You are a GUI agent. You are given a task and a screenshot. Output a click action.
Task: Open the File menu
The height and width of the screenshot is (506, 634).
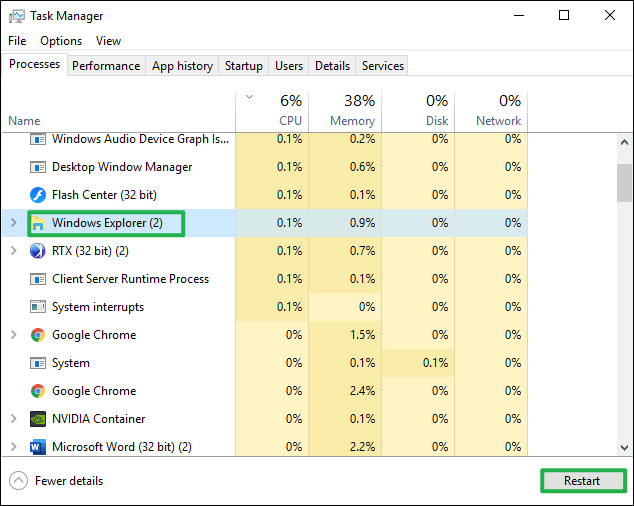pos(17,41)
